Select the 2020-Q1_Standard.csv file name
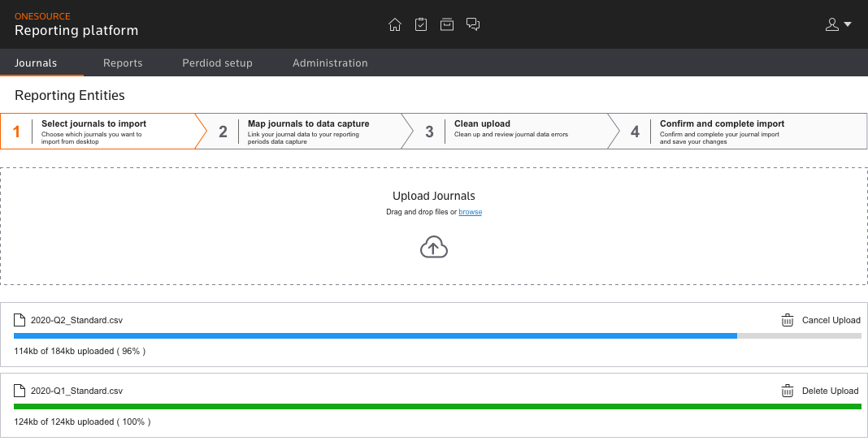868x441 pixels. click(x=76, y=391)
